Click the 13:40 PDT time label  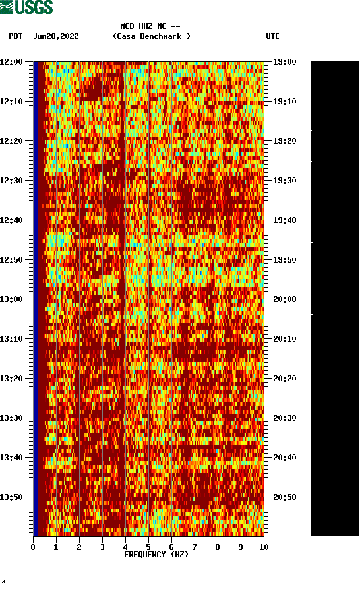pyautogui.click(x=12, y=458)
